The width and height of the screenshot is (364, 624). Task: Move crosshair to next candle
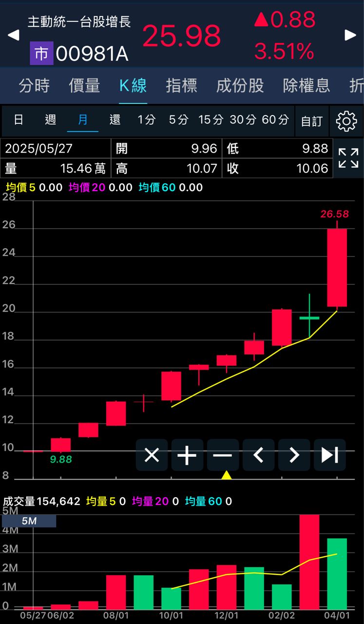(294, 455)
